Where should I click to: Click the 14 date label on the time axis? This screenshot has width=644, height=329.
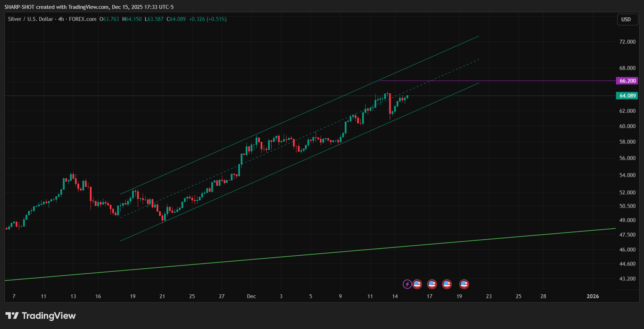pos(395,296)
